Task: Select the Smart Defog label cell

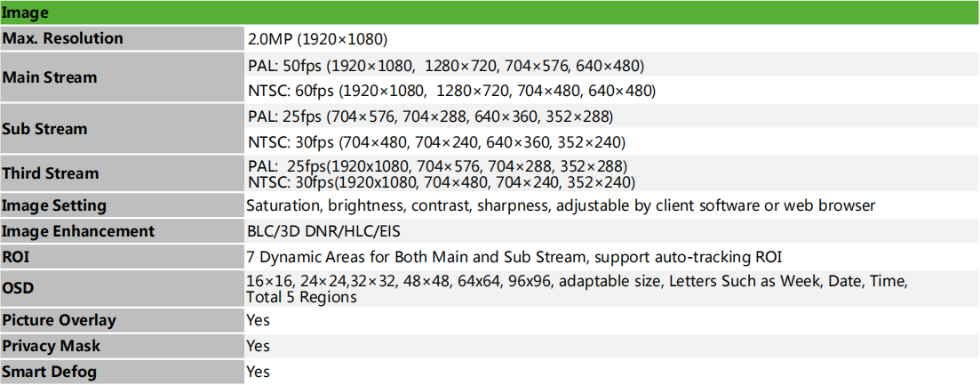Action: tap(122, 373)
